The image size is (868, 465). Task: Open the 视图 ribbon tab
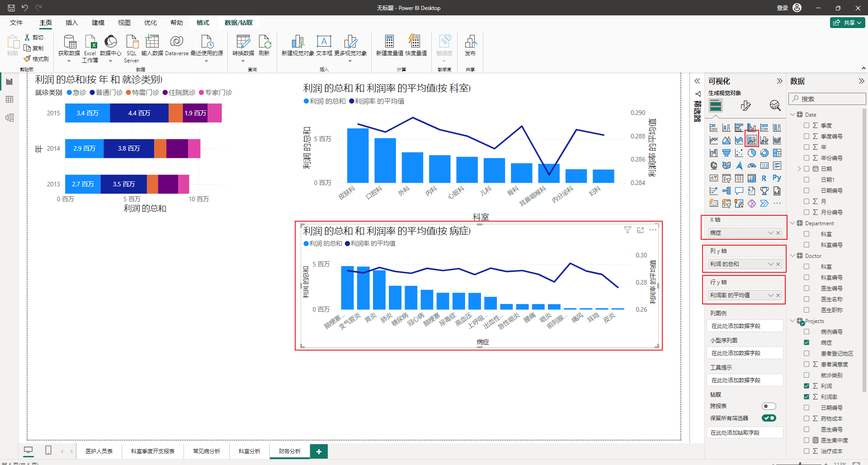pos(124,23)
